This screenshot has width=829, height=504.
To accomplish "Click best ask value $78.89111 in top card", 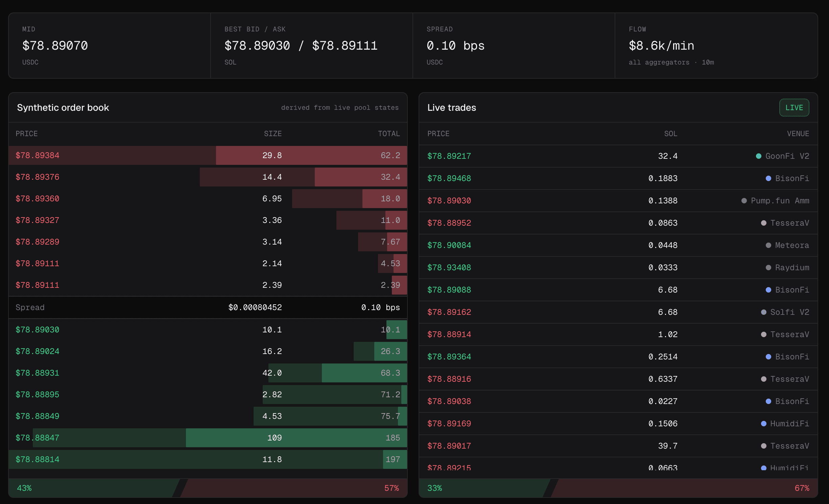I will pyautogui.click(x=345, y=46).
